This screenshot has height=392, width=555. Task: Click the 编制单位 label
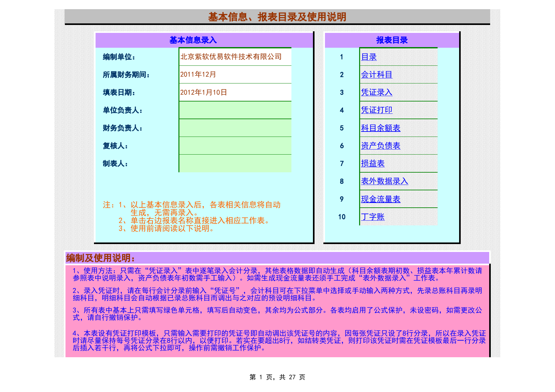pos(119,57)
